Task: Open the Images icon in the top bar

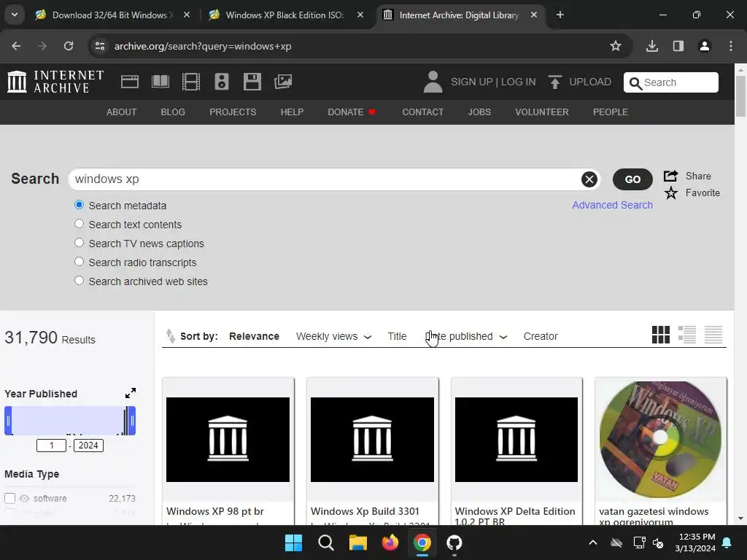Action: click(283, 82)
